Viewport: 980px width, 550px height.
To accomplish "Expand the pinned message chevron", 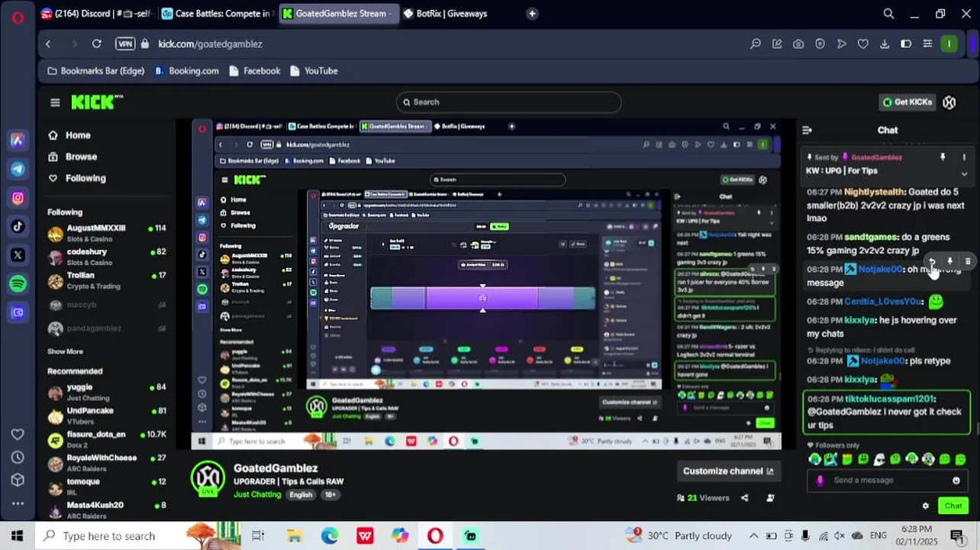I will coord(964,174).
